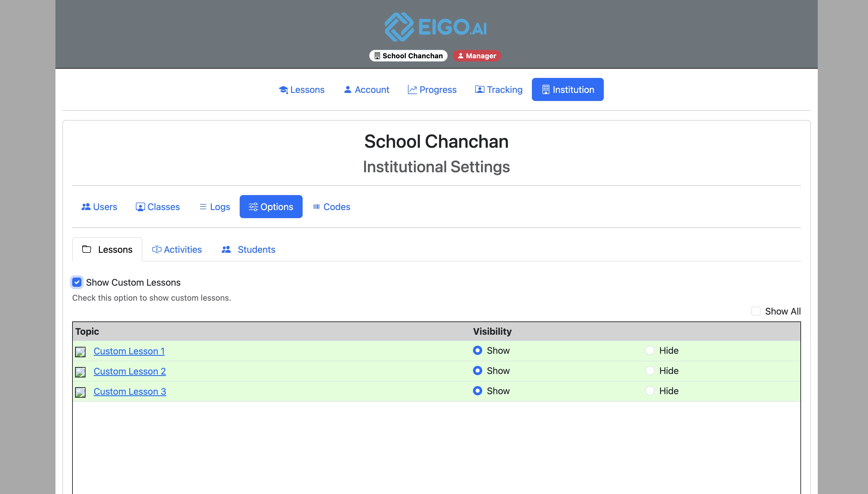Image resolution: width=868 pixels, height=494 pixels.
Task: Click the Manager role badge
Action: [x=477, y=56]
